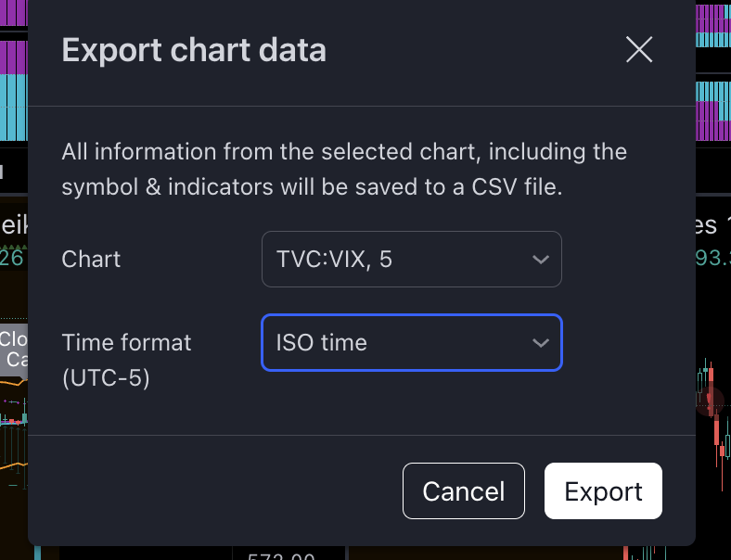Click the chevron arrow in Chart selector
The height and width of the screenshot is (560, 731).
coord(540,259)
